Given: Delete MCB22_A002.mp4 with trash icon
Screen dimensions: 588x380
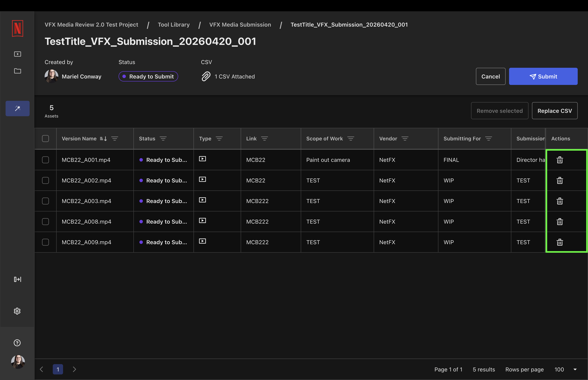Looking at the screenshot, I should 560,181.
